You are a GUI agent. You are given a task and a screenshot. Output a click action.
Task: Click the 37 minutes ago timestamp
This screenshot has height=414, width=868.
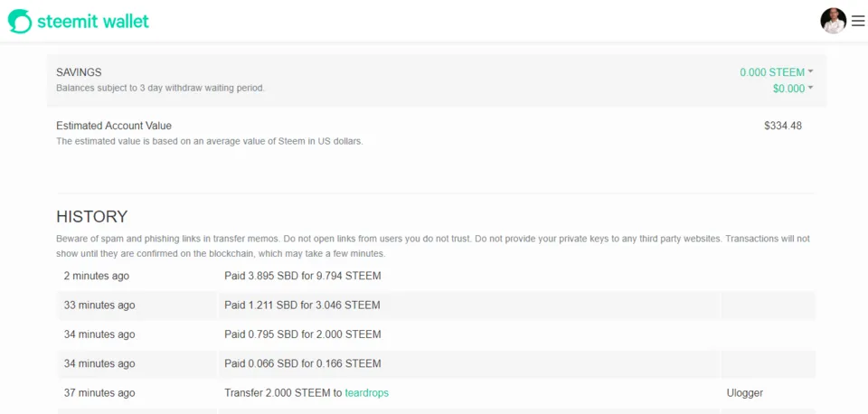coord(99,393)
